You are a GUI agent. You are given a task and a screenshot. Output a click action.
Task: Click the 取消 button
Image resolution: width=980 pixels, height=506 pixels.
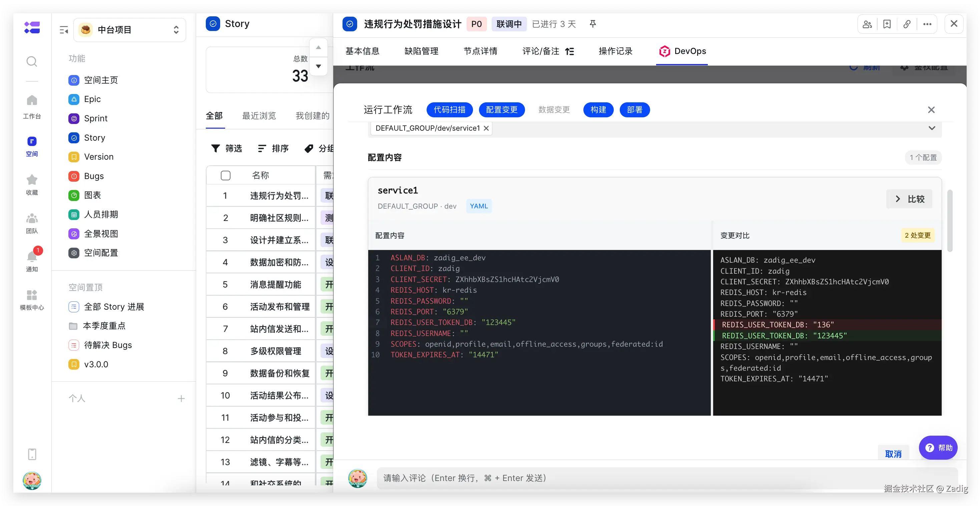[893, 454]
